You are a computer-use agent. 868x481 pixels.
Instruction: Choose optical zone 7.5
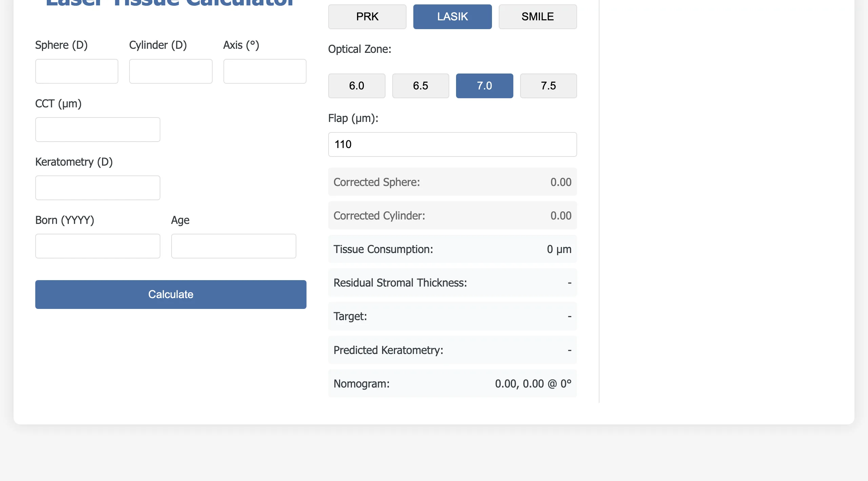(x=548, y=86)
